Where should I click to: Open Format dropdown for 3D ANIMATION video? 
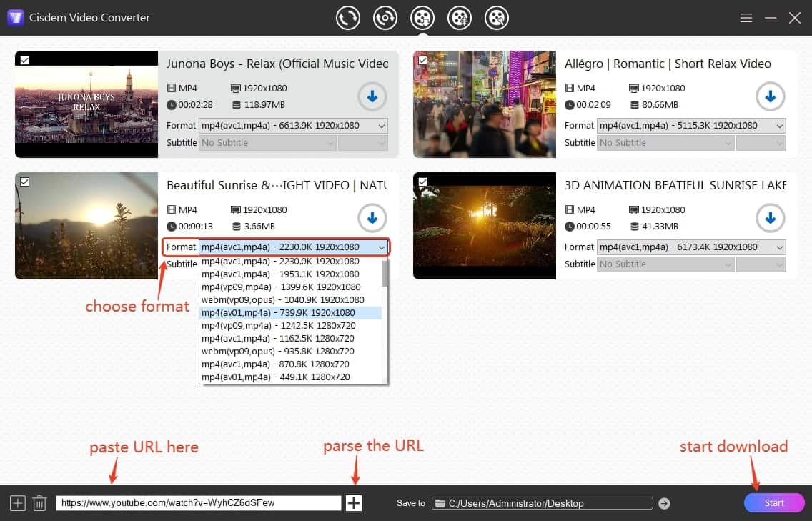pyautogui.click(x=691, y=247)
